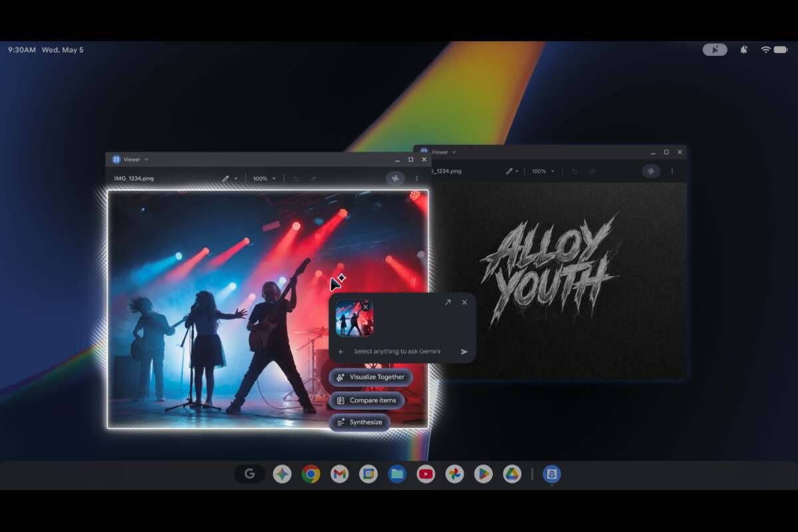
Task: Click the Gemini select button in front Viewer
Action: pos(395,178)
